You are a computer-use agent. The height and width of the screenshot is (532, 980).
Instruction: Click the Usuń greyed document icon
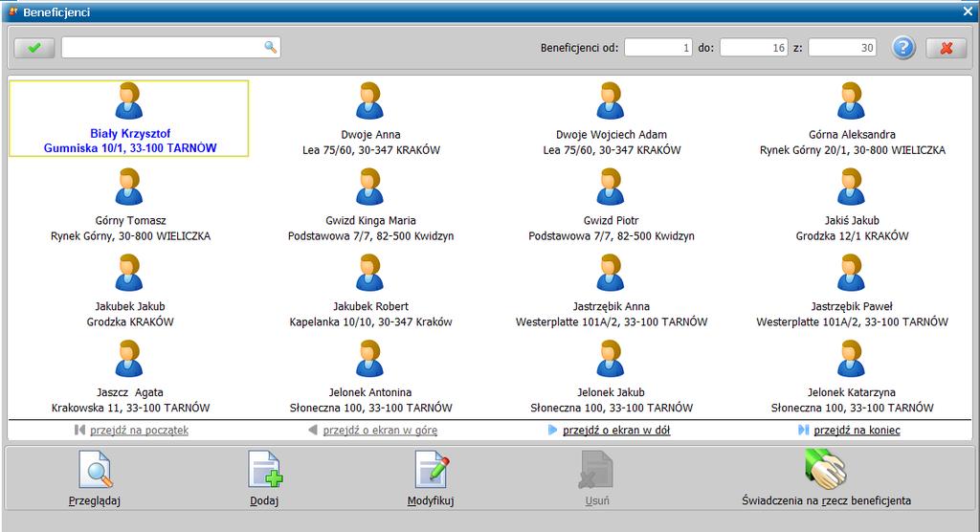[x=596, y=470]
